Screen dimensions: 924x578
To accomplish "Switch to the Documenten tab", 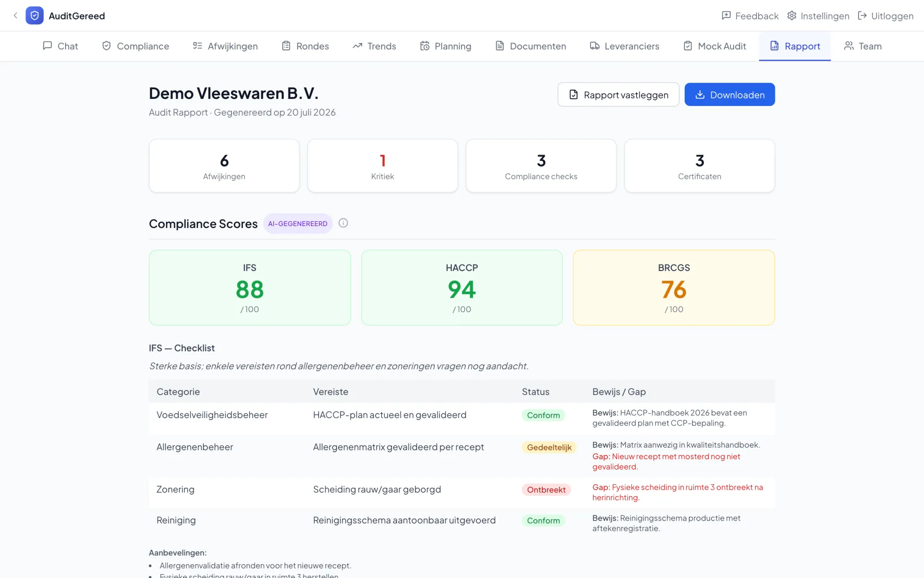I will [530, 46].
